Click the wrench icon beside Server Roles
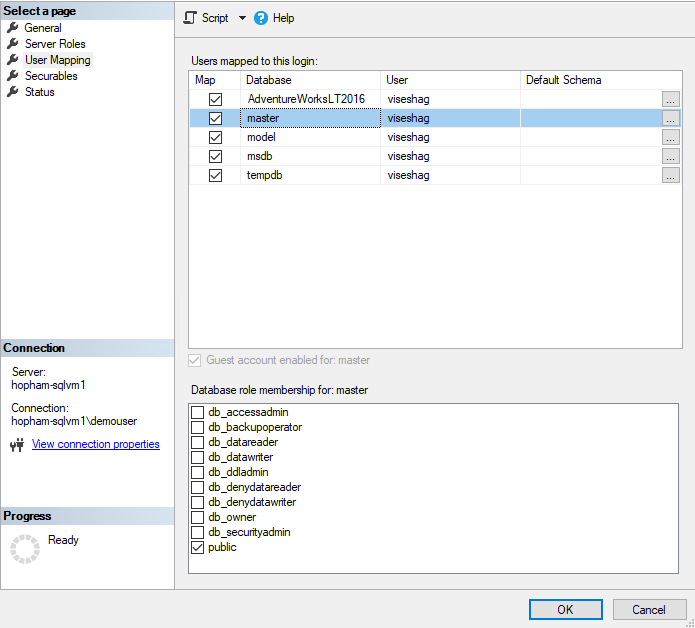 pyautogui.click(x=13, y=44)
